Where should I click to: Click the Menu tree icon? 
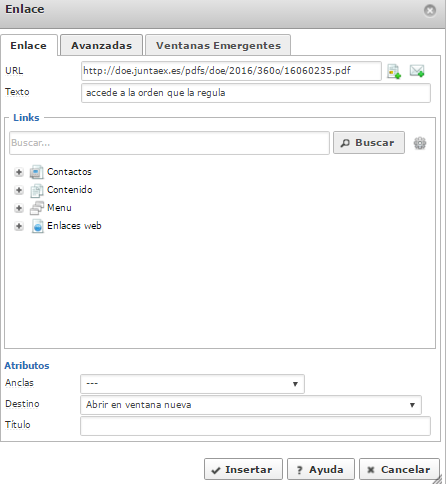coord(36,208)
